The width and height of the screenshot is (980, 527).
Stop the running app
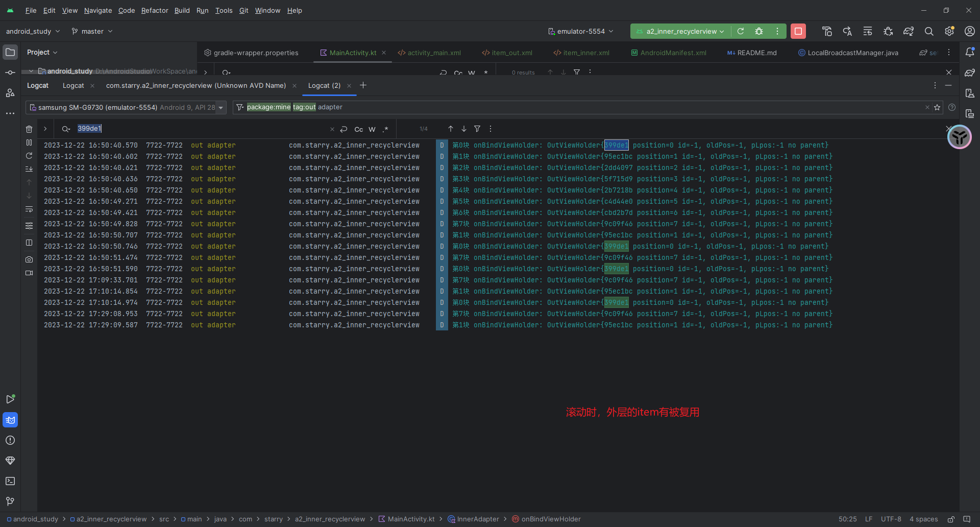tap(798, 31)
